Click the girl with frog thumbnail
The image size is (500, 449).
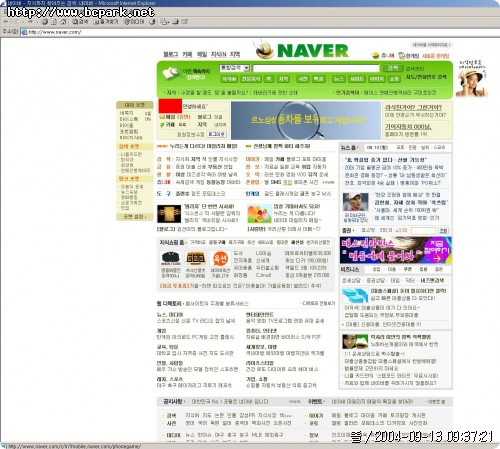(355, 341)
